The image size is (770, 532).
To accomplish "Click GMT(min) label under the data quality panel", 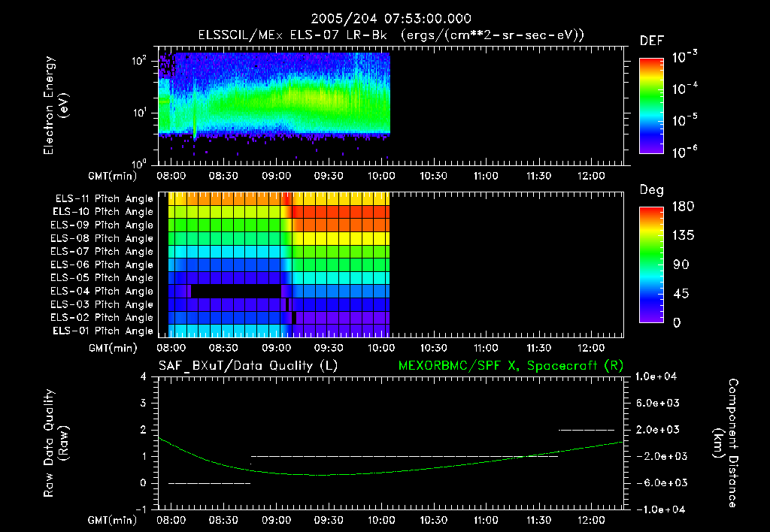I will click(x=113, y=520).
